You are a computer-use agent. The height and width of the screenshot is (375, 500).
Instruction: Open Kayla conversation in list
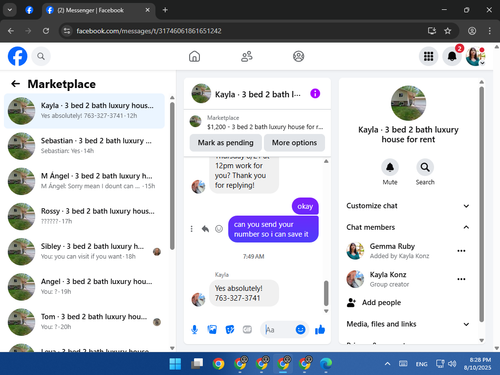84,111
